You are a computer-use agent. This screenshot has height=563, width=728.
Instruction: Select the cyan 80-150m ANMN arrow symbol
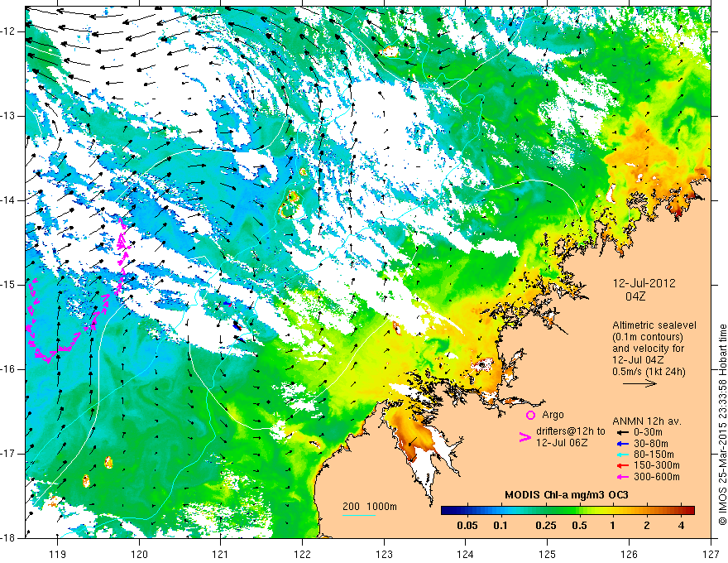(x=622, y=455)
